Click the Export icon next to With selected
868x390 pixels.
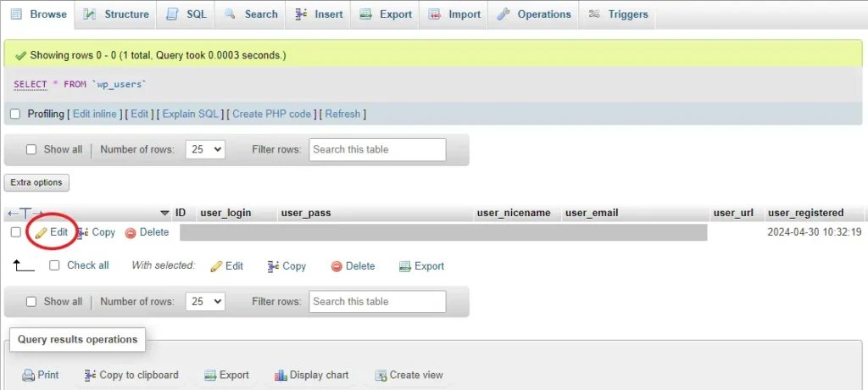click(405, 266)
